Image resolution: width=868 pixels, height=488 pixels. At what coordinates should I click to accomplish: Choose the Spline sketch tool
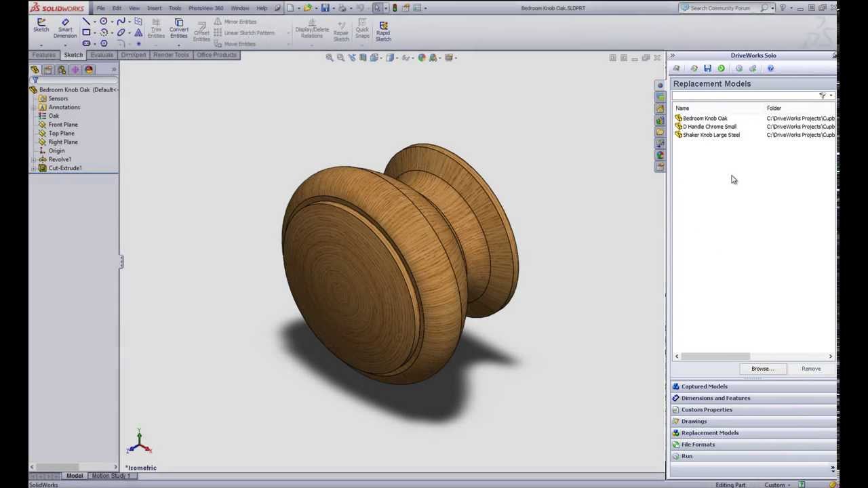coord(121,22)
